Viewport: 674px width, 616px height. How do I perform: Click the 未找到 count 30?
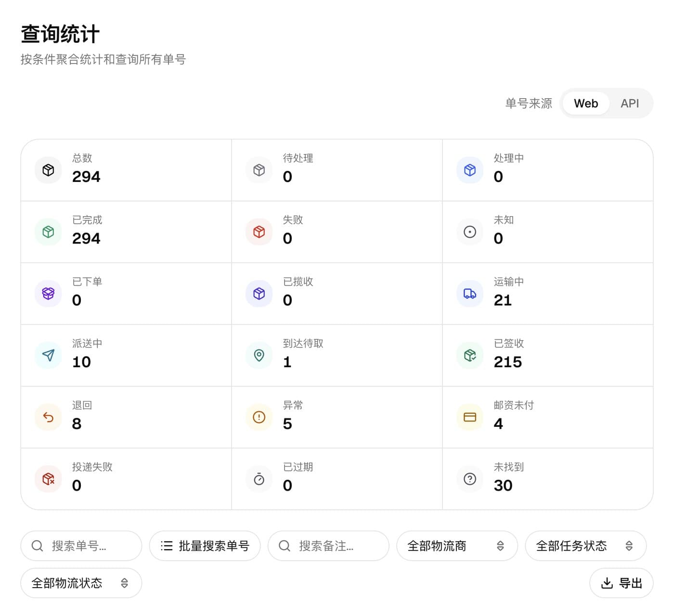coord(503,485)
